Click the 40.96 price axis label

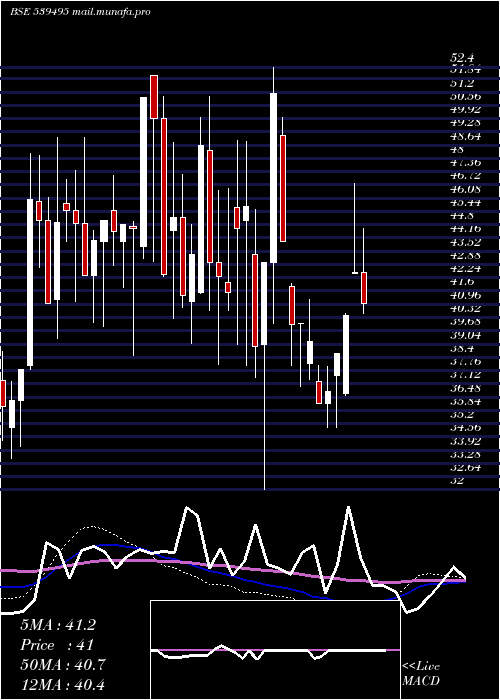click(x=466, y=295)
